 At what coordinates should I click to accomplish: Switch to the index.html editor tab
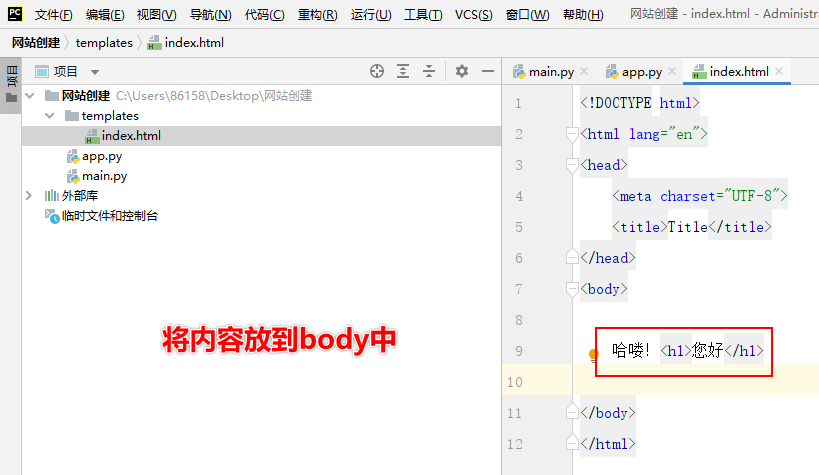pos(739,72)
